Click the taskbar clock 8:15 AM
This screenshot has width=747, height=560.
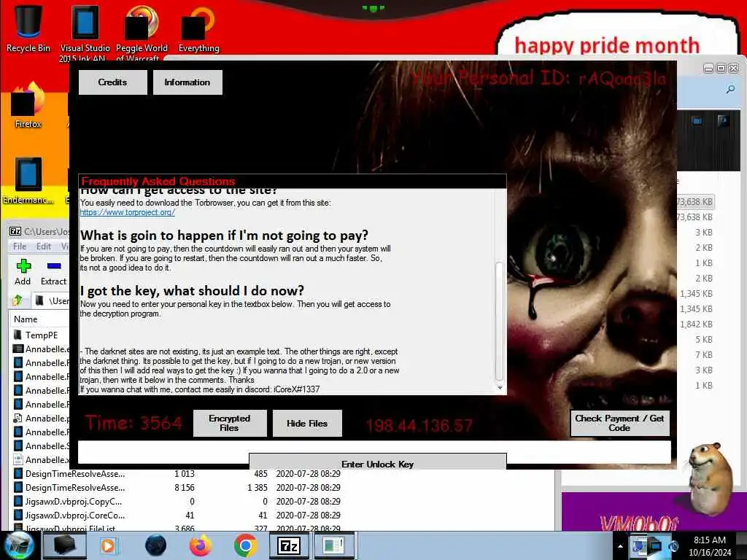tap(710, 545)
